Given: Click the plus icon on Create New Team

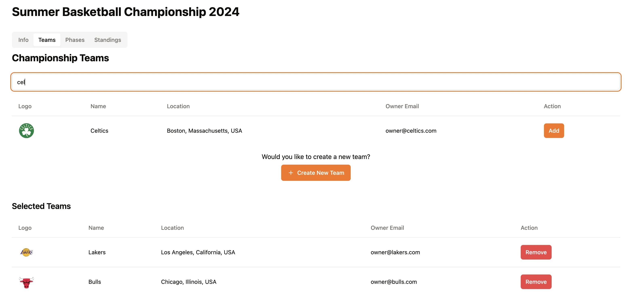Looking at the screenshot, I should [x=290, y=173].
